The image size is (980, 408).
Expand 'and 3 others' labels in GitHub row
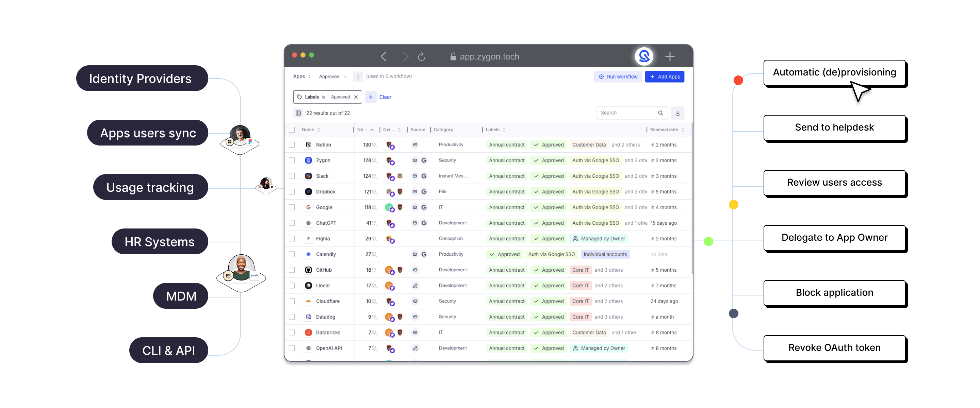tap(609, 270)
